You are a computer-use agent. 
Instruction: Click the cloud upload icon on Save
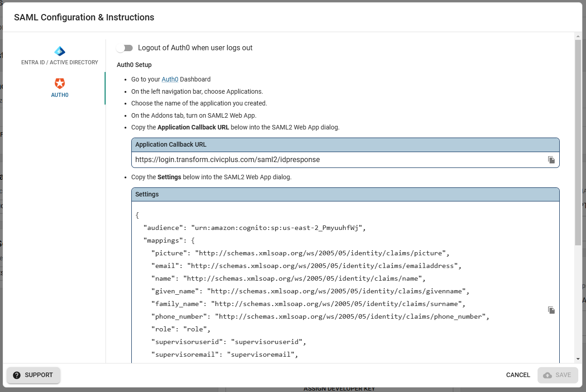click(548, 375)
